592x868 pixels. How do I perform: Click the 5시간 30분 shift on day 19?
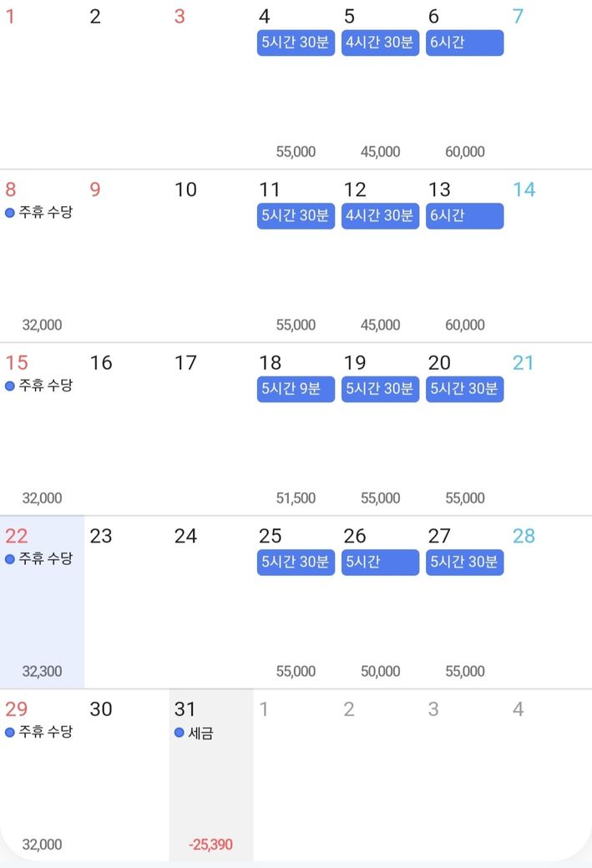tap(380, 389)
